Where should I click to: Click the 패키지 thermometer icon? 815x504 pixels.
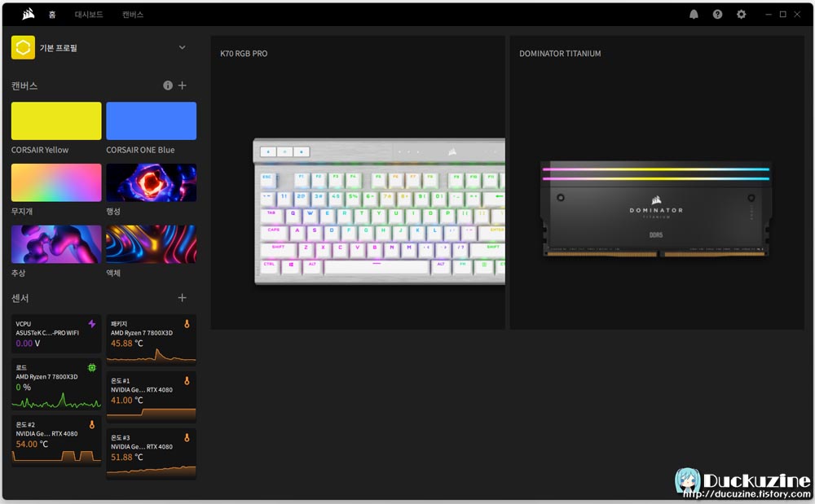(x=187, y=324)
